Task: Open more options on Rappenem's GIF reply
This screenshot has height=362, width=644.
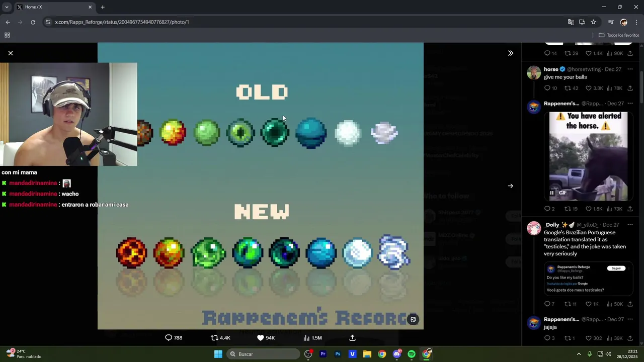Action: click(630, 104)
